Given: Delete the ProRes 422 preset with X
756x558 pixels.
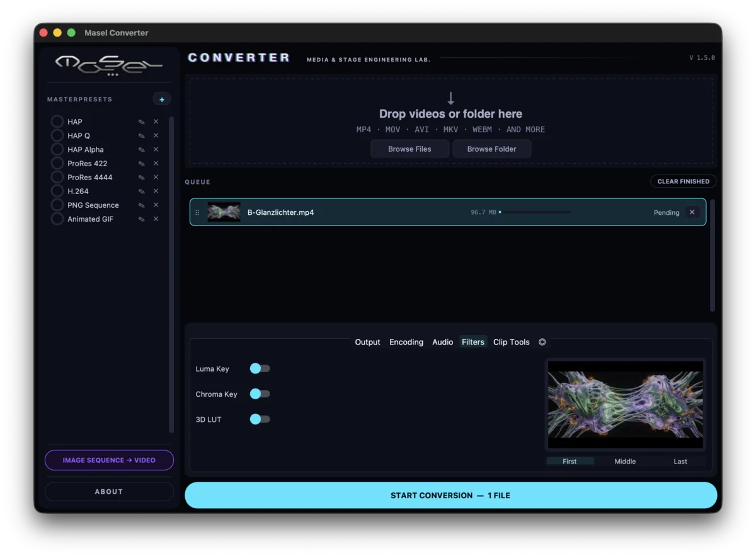Looking at the screenshot, I should click(x=156, y=163).
